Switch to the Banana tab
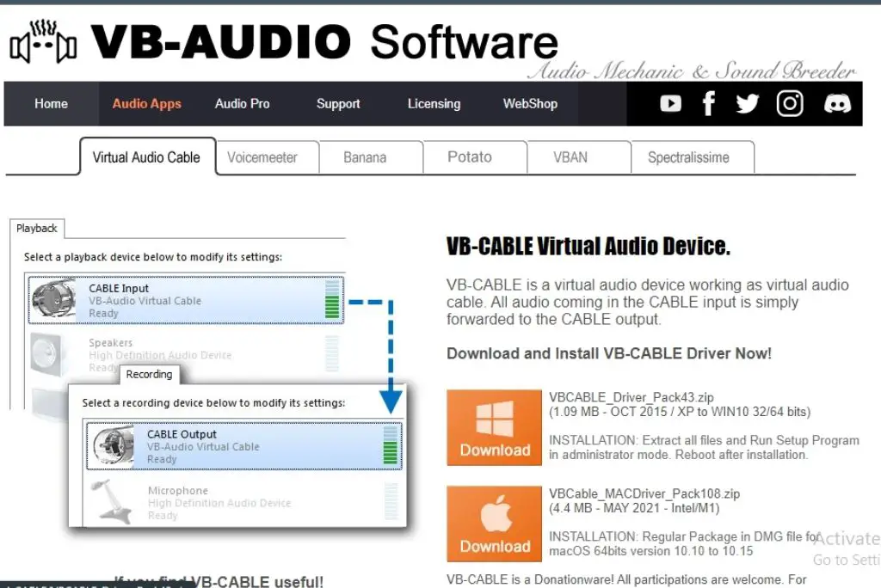Image resolution: width=881 pixels, height=588 pixels. (x=365, y=158)
